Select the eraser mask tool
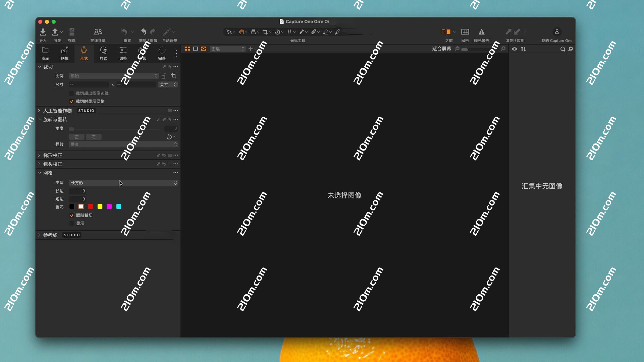The image size is (644, 362). 326,32
